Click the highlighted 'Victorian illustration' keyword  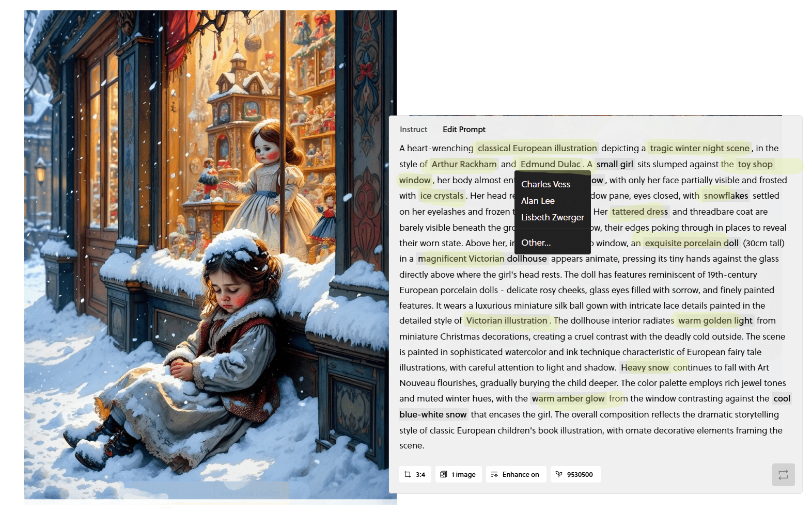point(507,320)
